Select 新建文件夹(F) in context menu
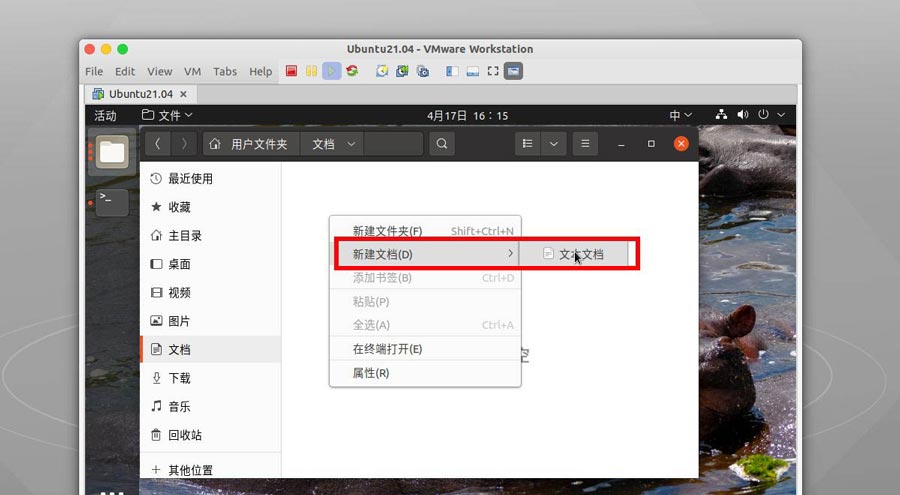 tap(425, 231)
